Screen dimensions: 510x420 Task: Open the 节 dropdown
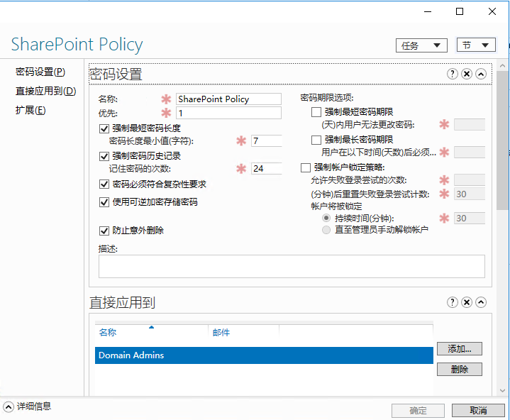click(476, 45)
